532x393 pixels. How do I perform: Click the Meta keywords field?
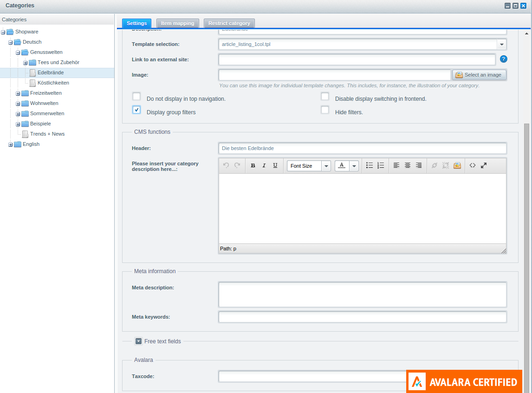pos(363,317)
